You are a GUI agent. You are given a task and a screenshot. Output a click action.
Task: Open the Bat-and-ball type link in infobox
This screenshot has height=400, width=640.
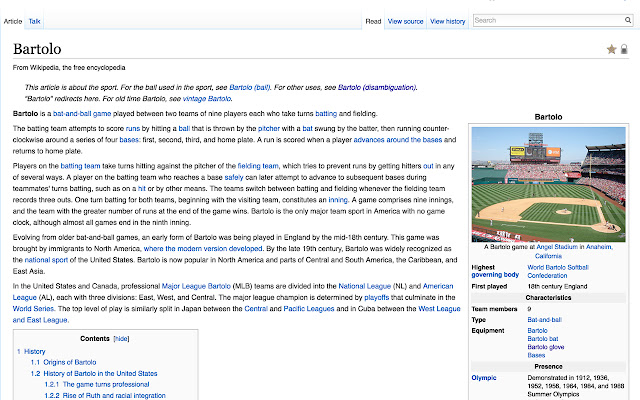coord(544,320)
